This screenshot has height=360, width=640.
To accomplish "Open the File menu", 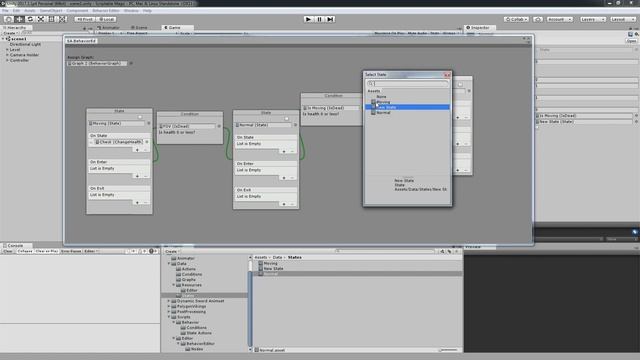I will point(5,11).
